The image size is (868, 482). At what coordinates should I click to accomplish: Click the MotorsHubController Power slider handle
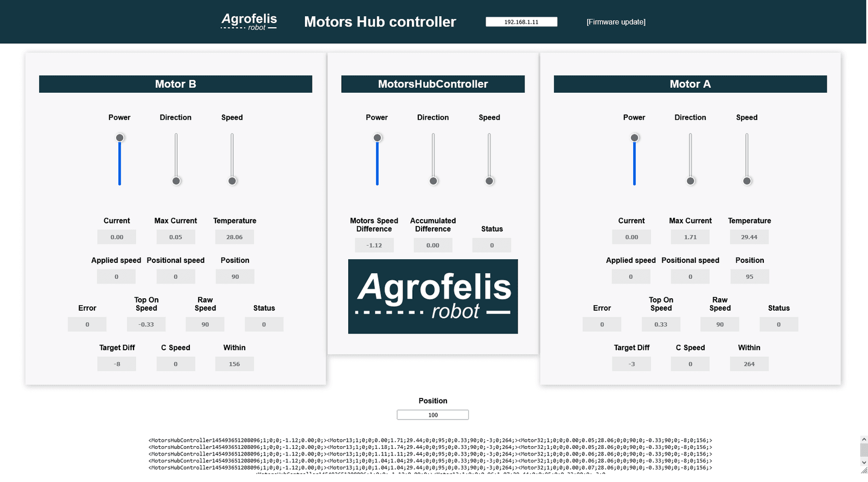[x=378, y=138]
